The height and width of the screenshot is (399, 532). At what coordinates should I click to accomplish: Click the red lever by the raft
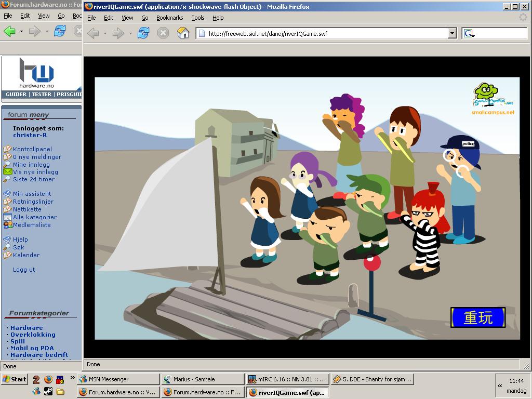pyautogui.click(x=372, y=263)
